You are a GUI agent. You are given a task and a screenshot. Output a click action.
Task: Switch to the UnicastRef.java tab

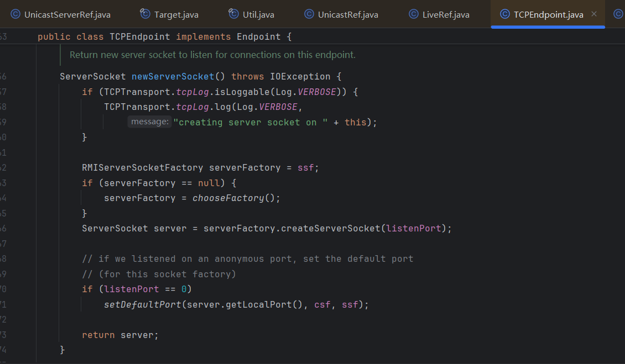tap(347, 15)
